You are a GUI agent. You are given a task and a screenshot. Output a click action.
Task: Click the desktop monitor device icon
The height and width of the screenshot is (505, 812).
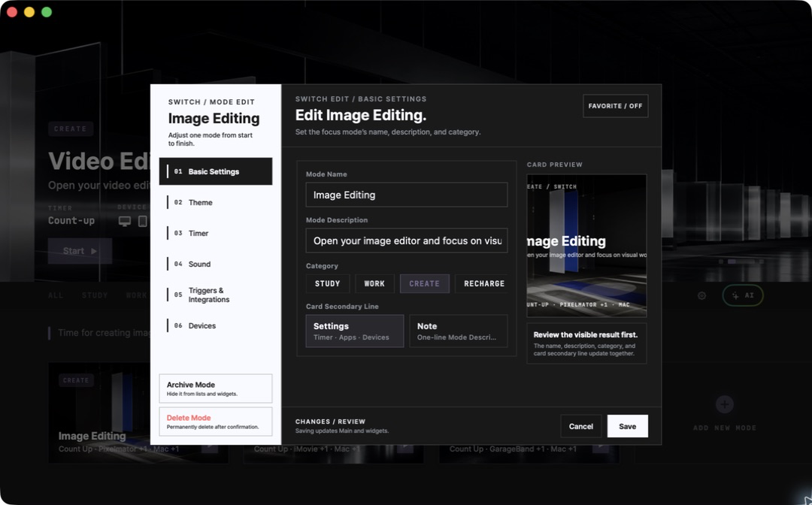click(x=124, y=221)
